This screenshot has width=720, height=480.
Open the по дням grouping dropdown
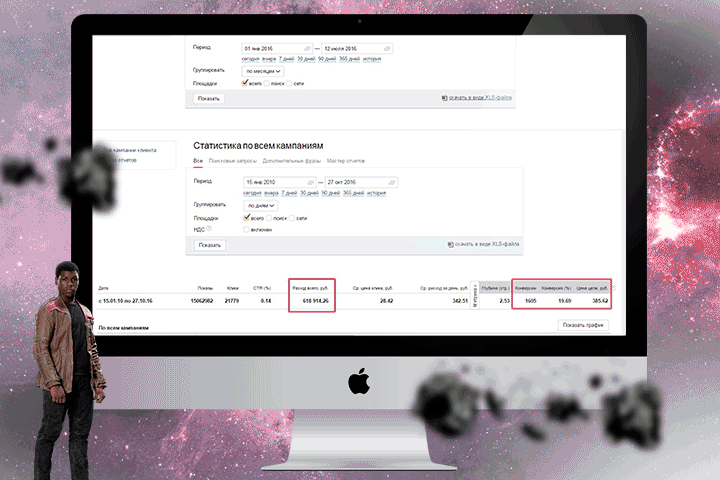[x=260, y=206]
